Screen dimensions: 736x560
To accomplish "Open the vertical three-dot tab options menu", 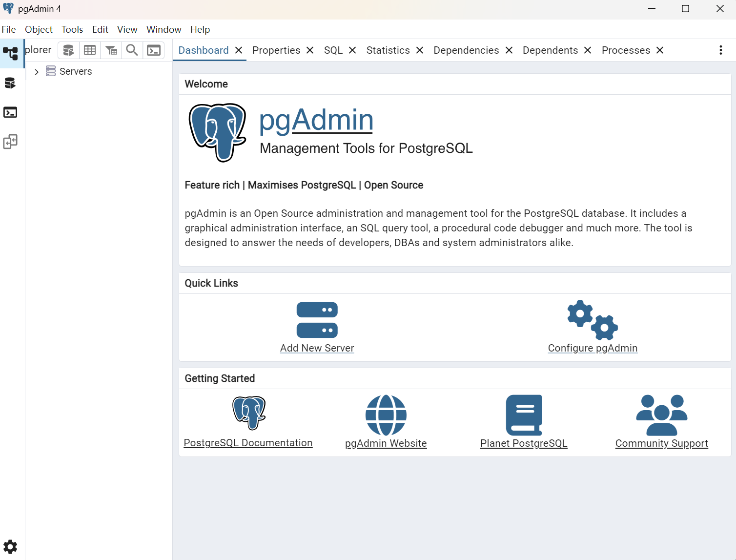I will pos(721,50).
